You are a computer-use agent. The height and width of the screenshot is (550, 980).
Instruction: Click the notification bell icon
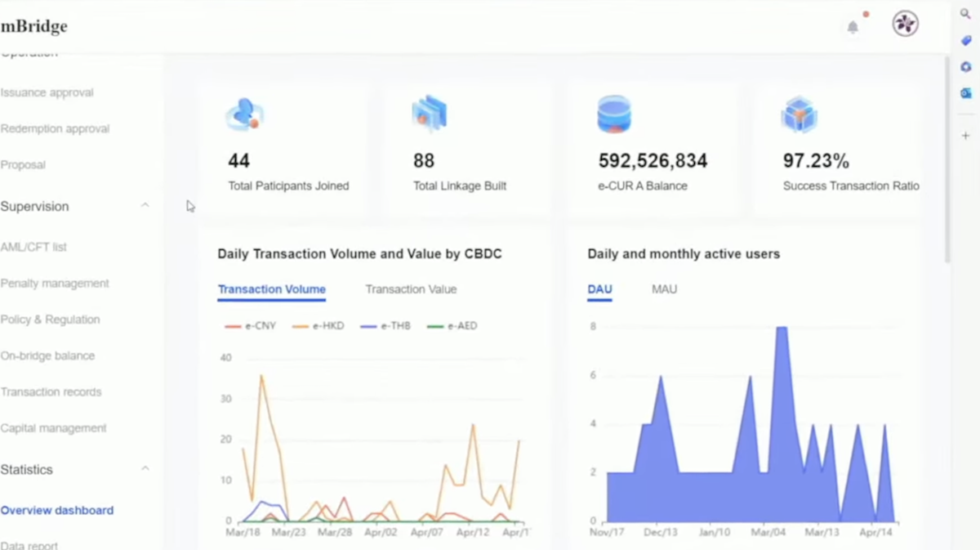[853, 27]
